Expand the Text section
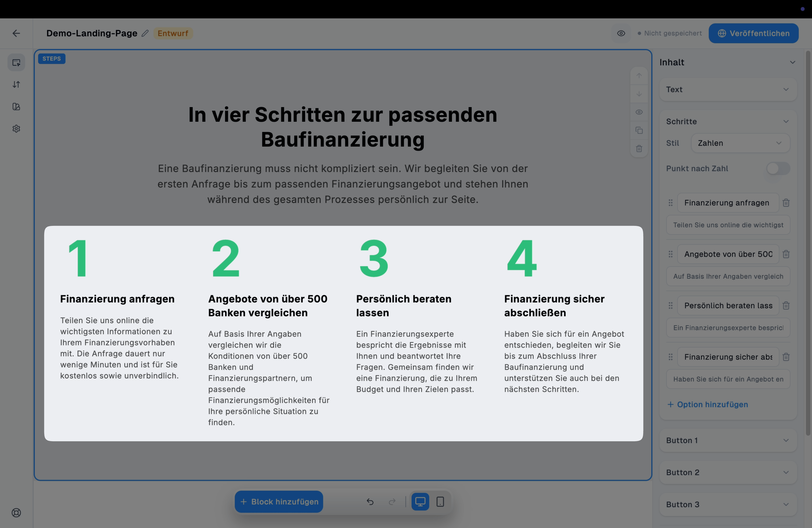Viewport: 812px width, 528px height. click(728, 89)
